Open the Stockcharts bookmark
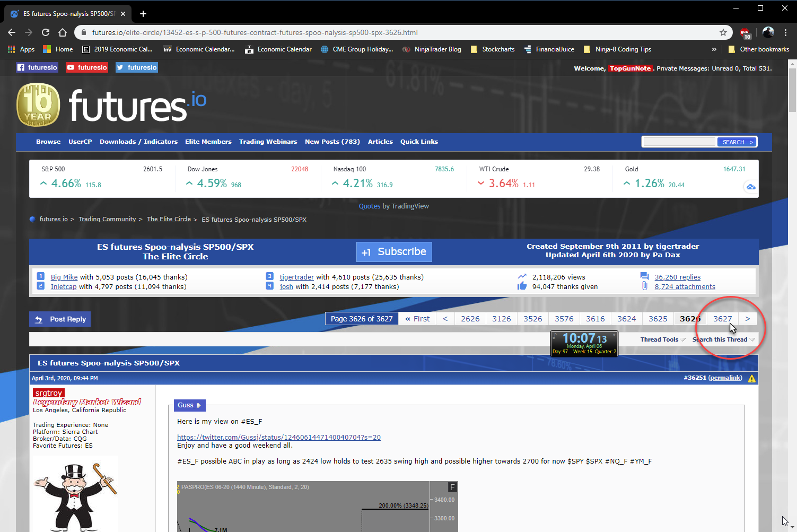This screenshot has width=797, height=532. click(493, 49)
